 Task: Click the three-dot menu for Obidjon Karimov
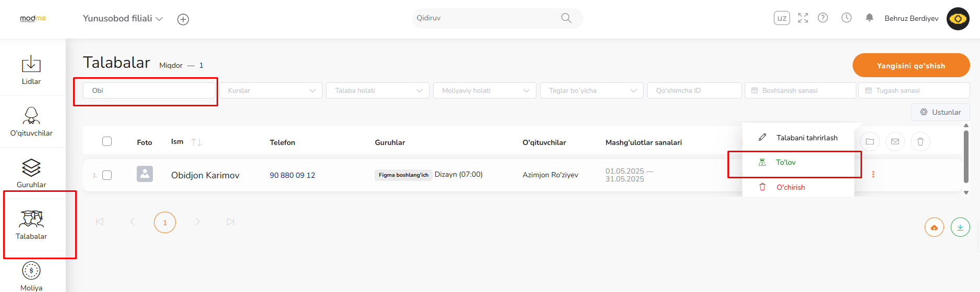[873, 175]
